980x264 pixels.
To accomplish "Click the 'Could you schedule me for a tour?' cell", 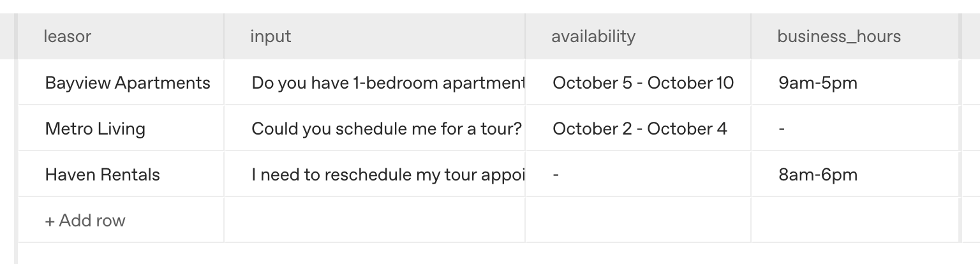I will coord(387,129).
